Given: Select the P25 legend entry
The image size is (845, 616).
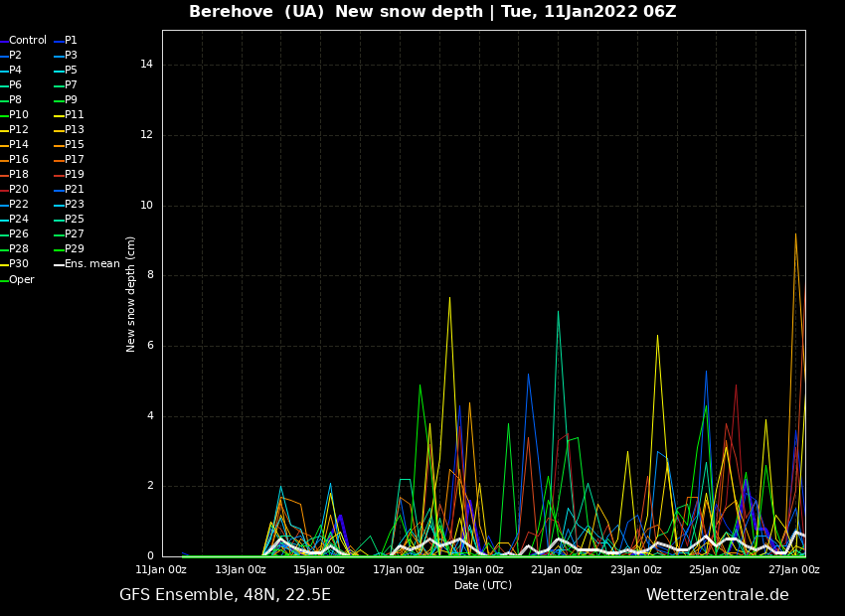Looking at the screenshot, I should click(75, 220).
